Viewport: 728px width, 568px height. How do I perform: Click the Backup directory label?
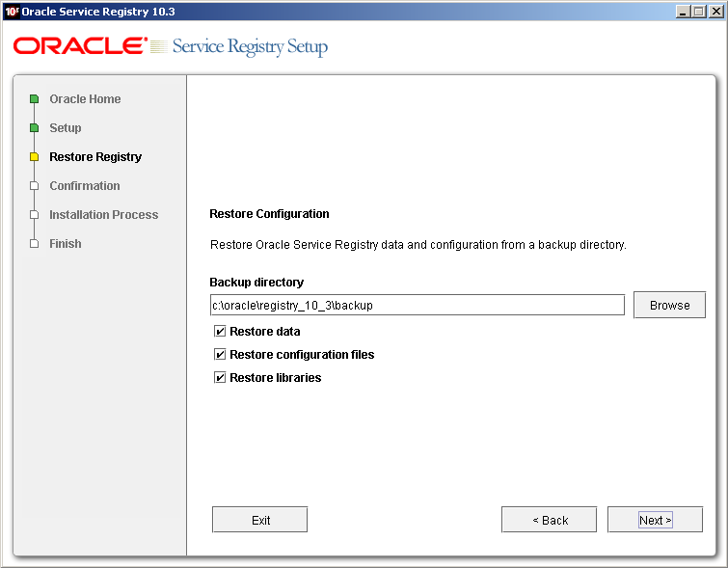(x=256, y=282)
